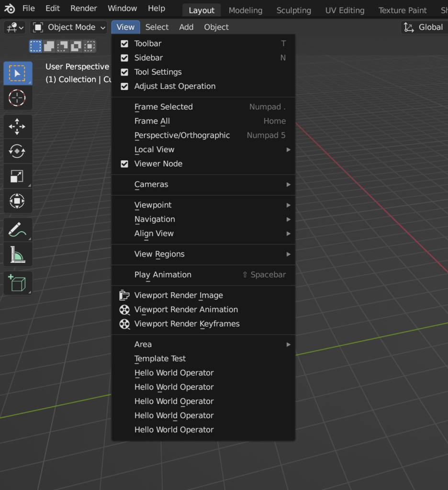Choose the Scale tool
The image size is (448, 490).
tap(17, 176)
